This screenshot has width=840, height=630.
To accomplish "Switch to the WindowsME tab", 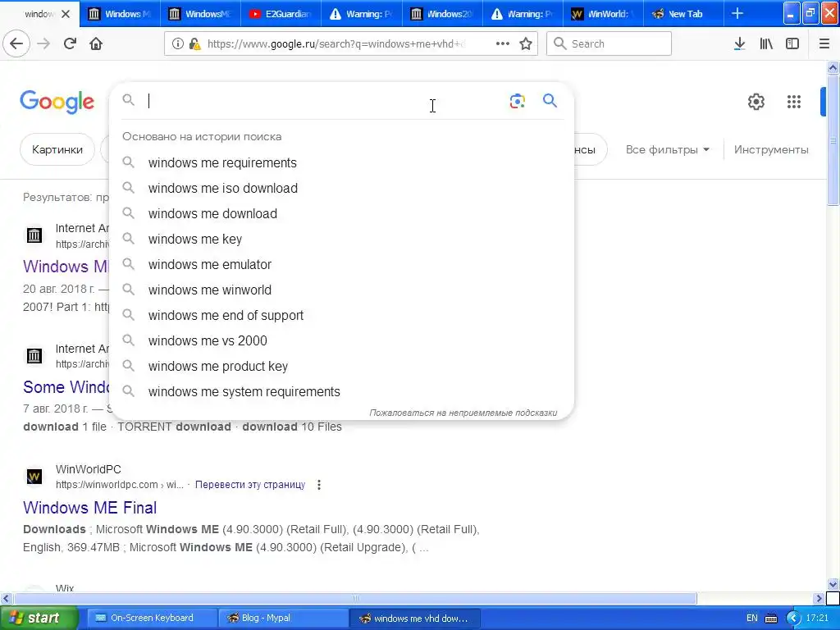I will coord(200,14).
